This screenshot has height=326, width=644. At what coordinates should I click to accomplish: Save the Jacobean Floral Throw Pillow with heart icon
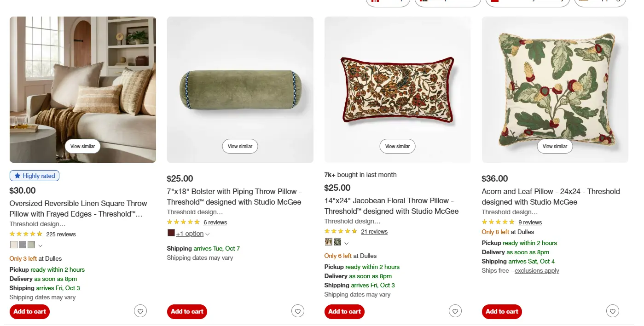pyautogui.click(x=455, y=311)
